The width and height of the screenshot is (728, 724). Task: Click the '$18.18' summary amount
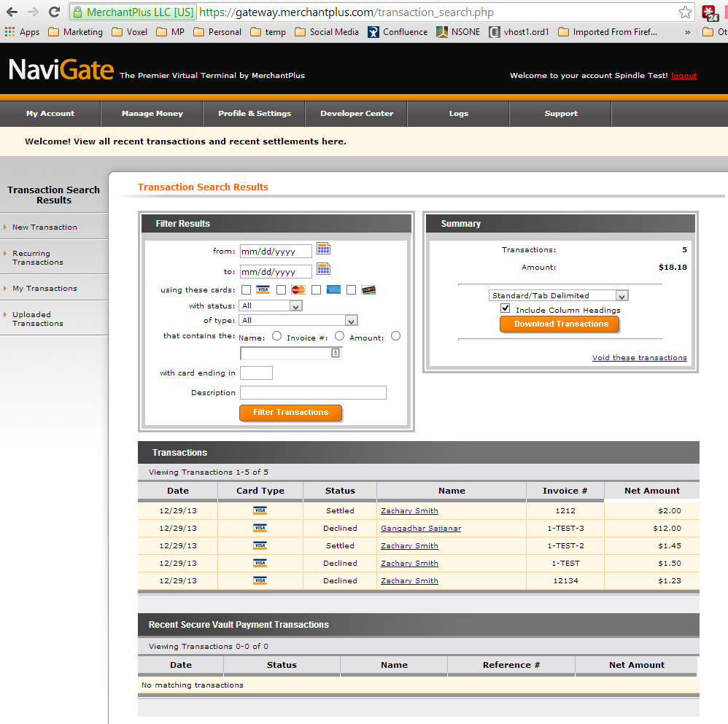pos(673,268)
